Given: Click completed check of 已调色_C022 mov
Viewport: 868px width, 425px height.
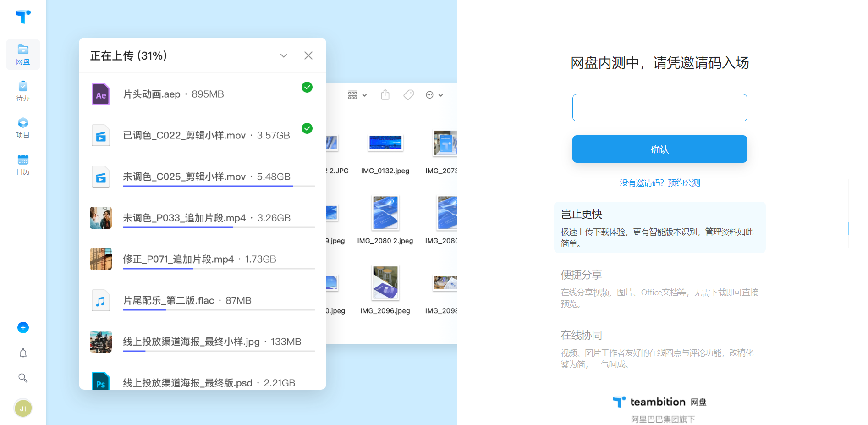Looking at the screenshot, I should pos(307,128).
